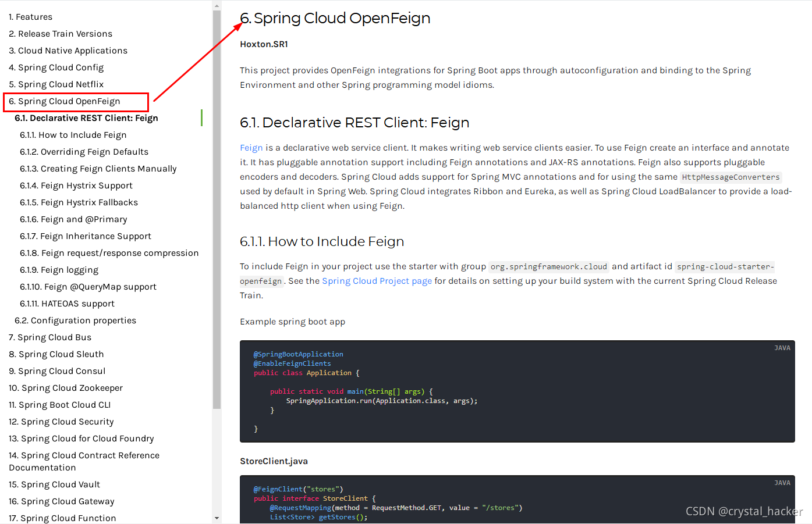This screenshot has width=812, height=524.
Task: Select '14. Spring Cloud Contract Reference Documentation'
Action: (x=84, y=461)
